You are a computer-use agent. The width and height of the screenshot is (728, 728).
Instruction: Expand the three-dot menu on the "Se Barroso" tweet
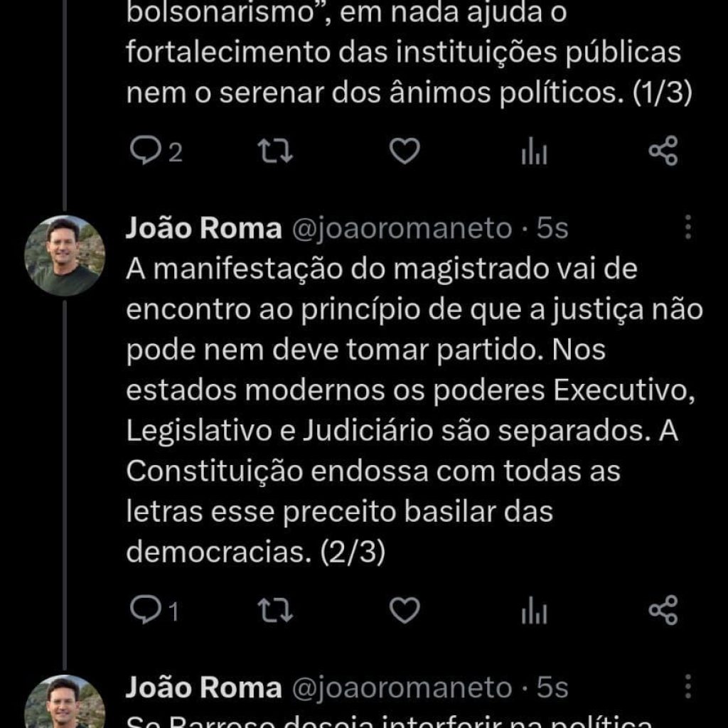687,687
